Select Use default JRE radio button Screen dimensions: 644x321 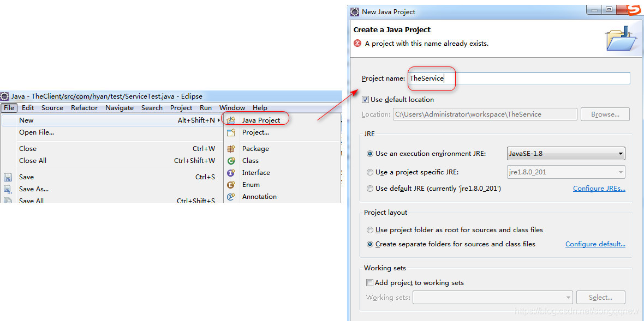[x=370, y=189]
